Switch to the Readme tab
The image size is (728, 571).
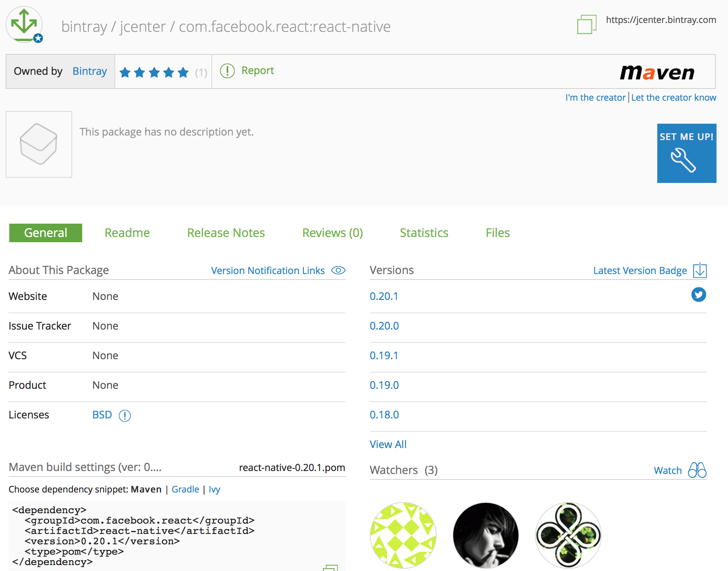(x=126, y=232)
